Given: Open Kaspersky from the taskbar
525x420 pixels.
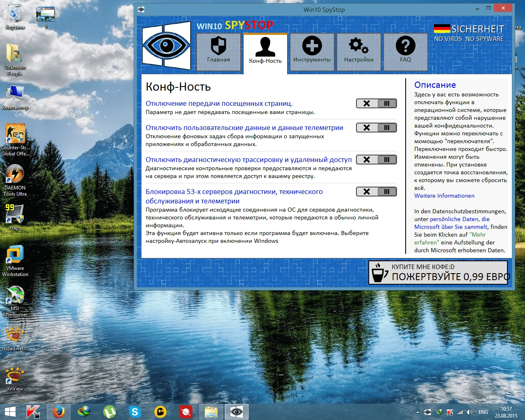Looking at the screenshot, I should (33, 412).
